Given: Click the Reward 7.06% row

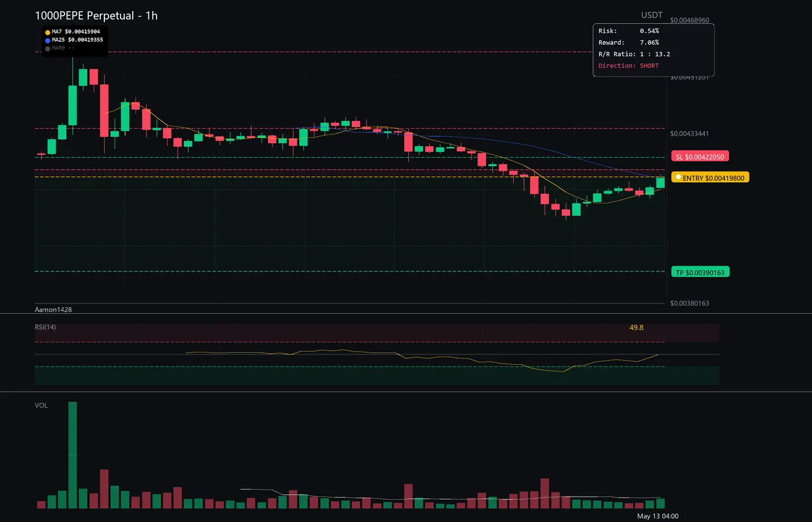Looking at the screenshot, I should (x=629, y=42).
